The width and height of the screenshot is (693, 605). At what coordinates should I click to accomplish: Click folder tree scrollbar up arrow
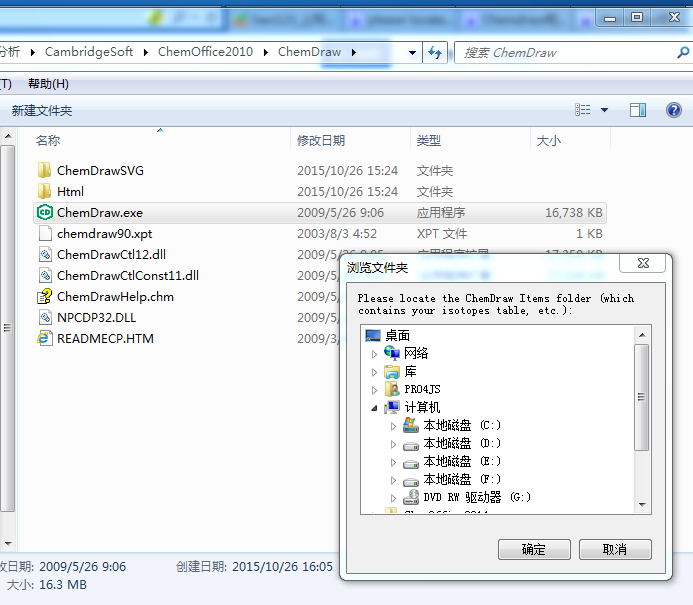click(642, 335)
